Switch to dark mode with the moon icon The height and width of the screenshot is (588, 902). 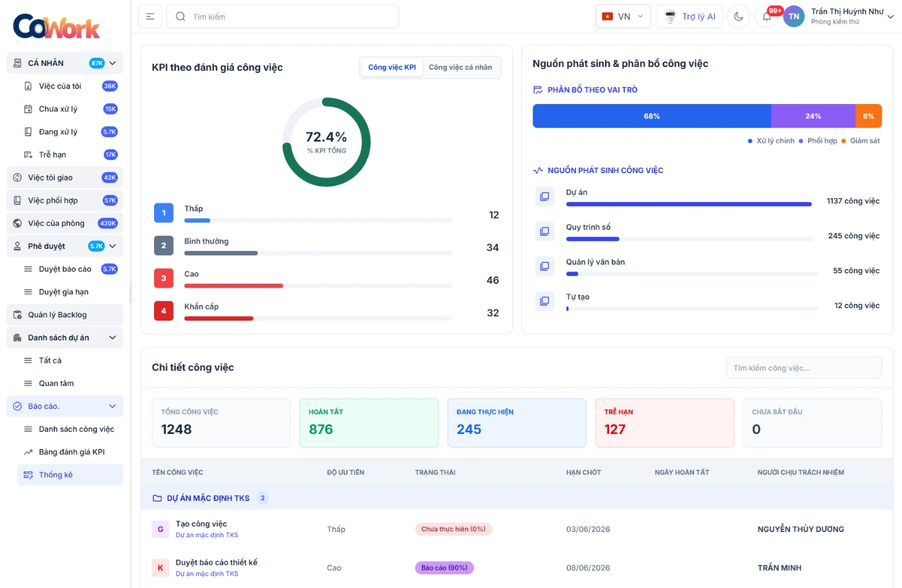tap(739, 16)
